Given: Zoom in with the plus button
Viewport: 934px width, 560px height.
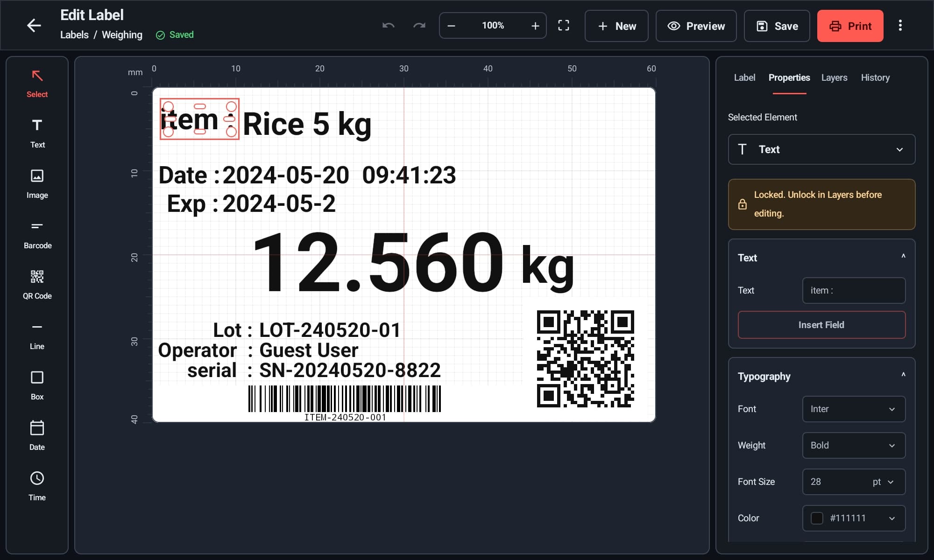Looking at the screenshot, I should 535,26.
